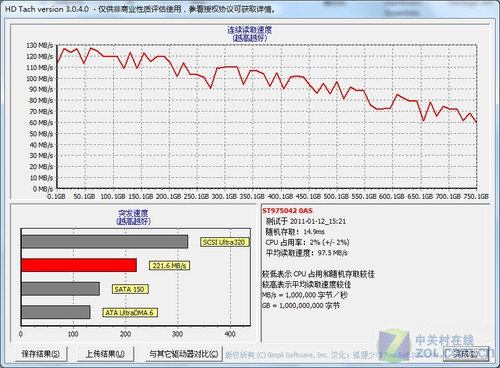Click the test date 2011-01-12_15:21 line

pos(306,221)
